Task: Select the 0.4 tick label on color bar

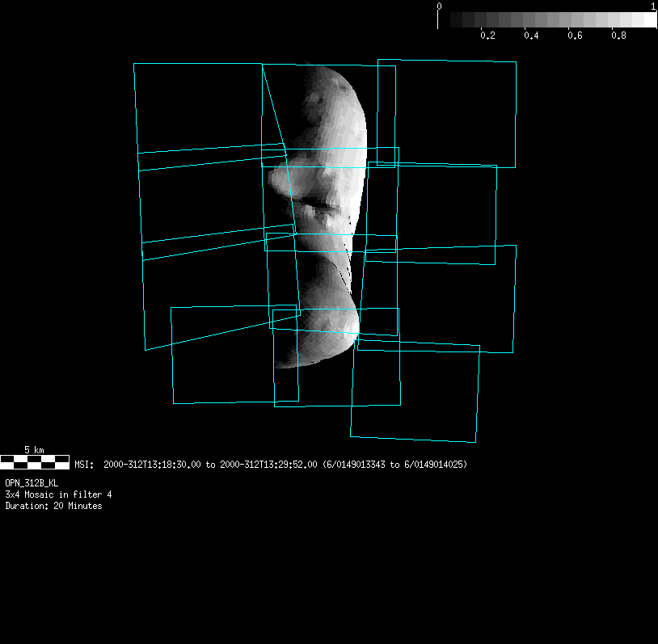Action: 531,36
